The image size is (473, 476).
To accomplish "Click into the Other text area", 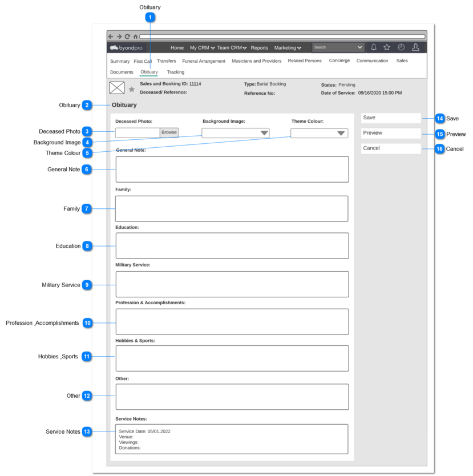I will click(232, 397).
